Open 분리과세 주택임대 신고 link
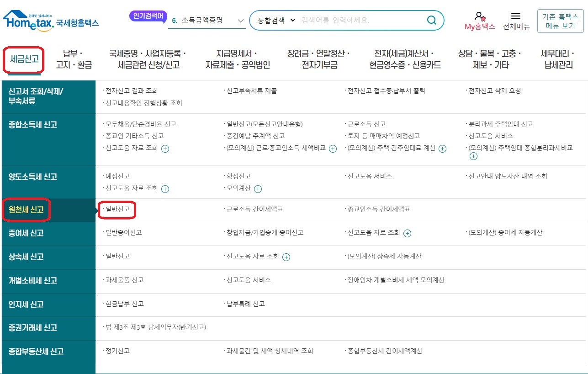This screenshot has height=374, width=588. 501,124
